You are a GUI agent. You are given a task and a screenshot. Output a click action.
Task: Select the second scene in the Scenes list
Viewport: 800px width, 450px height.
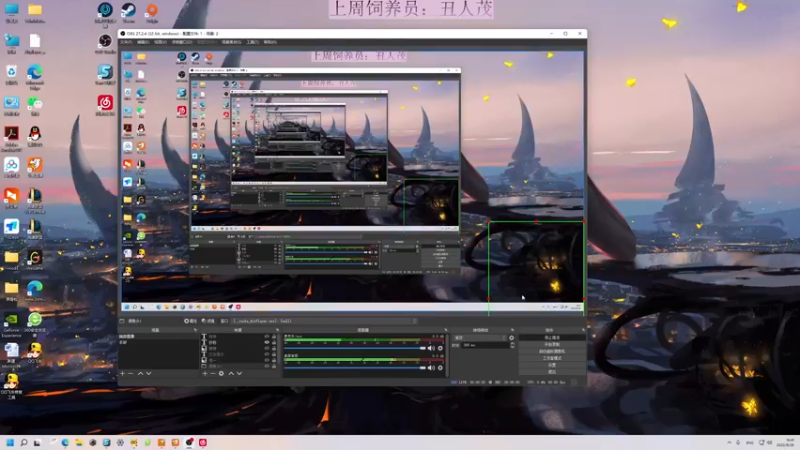tap(123, 342)
